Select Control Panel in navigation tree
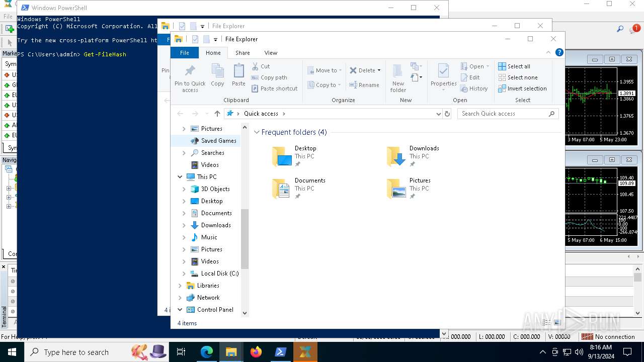This screenshot has height=362, width=644. pos(210,310)
